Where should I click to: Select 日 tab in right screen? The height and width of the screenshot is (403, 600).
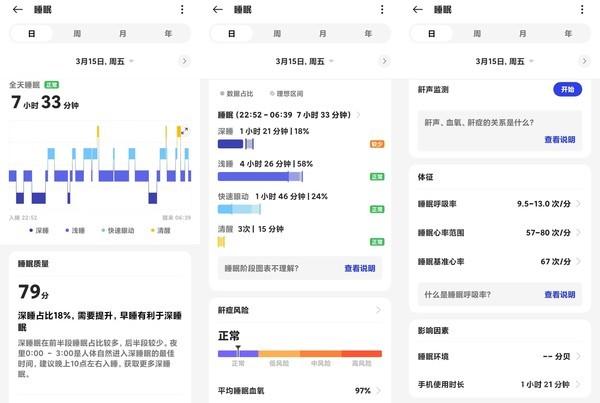(432, 34)
